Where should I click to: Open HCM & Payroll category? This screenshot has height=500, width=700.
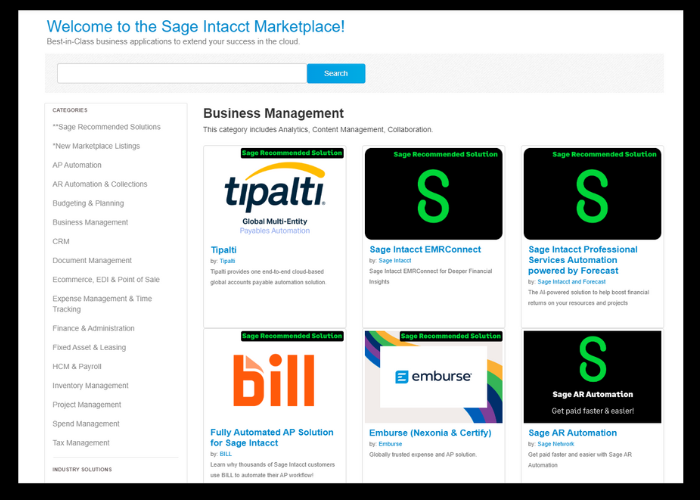point(77,367)
